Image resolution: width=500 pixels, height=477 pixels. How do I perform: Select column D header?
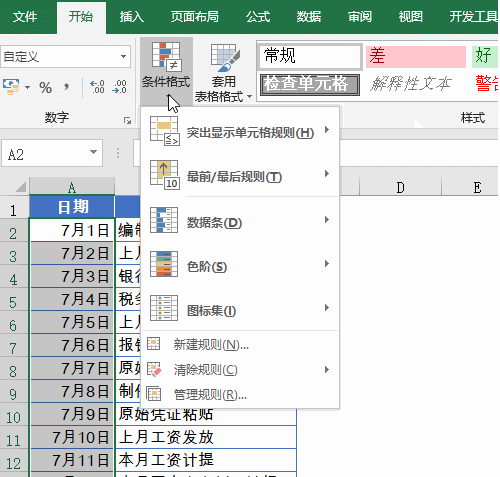[400, 187]
